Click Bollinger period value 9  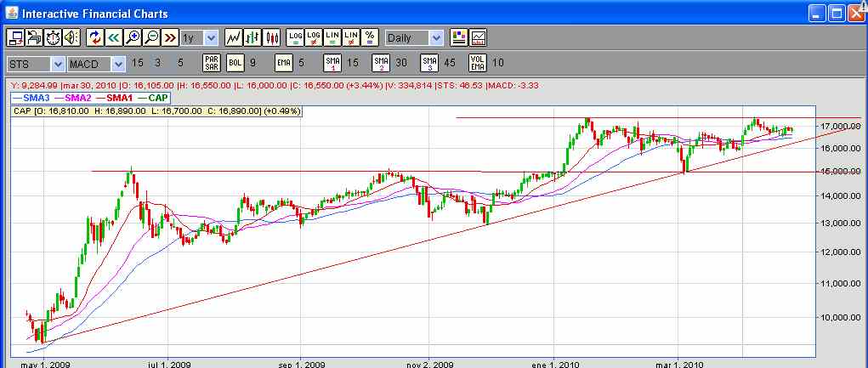(x=253, y=63)
